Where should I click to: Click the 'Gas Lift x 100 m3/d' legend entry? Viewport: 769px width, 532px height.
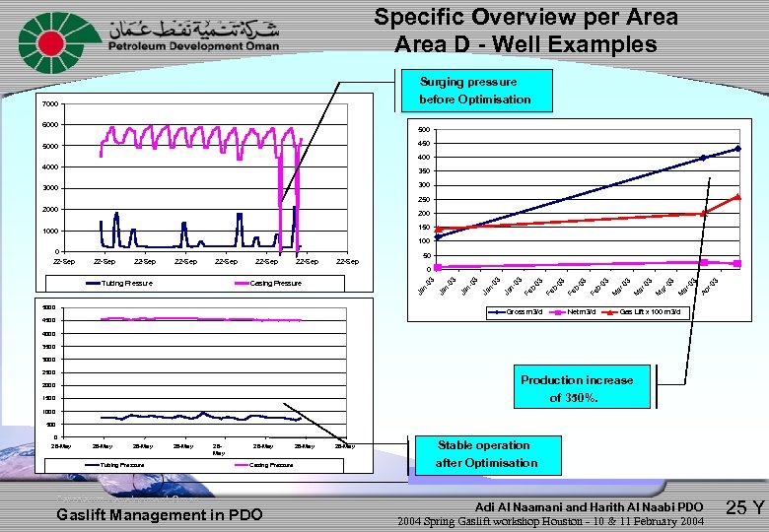(642, 312)
